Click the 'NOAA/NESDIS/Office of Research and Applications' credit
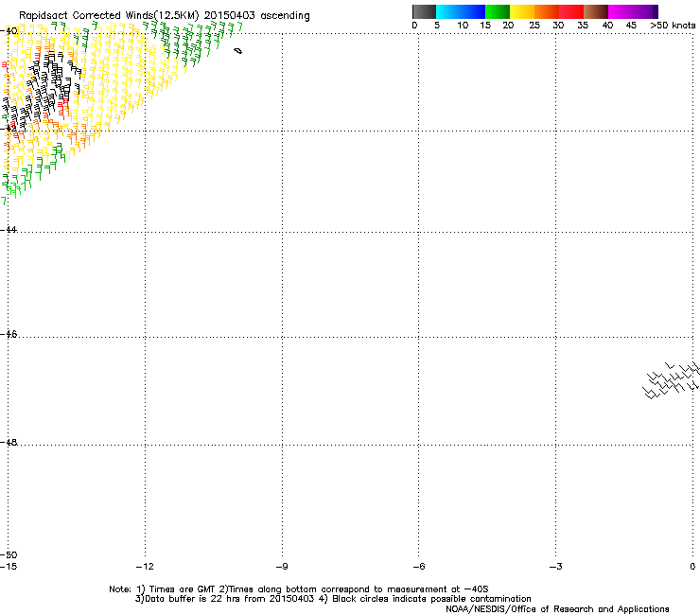Viewport: 700px width, 615px height. coord(557,609)
